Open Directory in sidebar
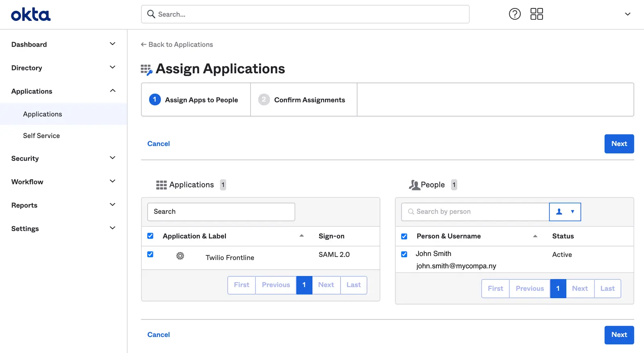 pos(27,68)
